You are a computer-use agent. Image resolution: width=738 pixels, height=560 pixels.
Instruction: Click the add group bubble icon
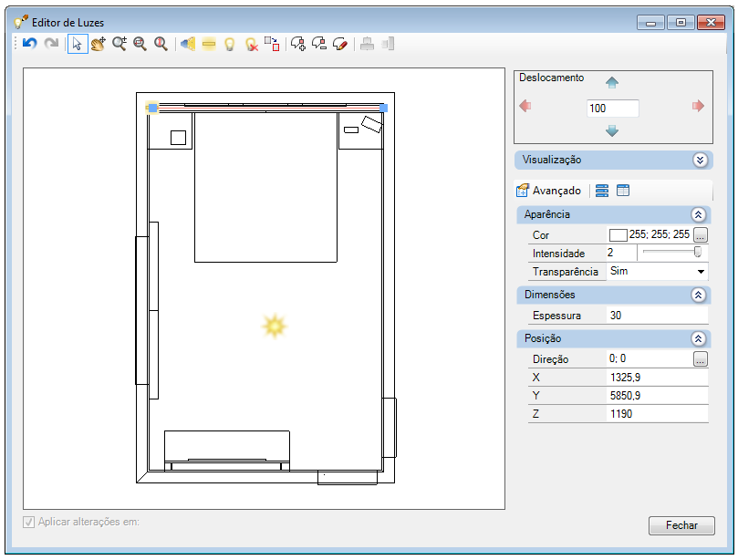(298, 45)
